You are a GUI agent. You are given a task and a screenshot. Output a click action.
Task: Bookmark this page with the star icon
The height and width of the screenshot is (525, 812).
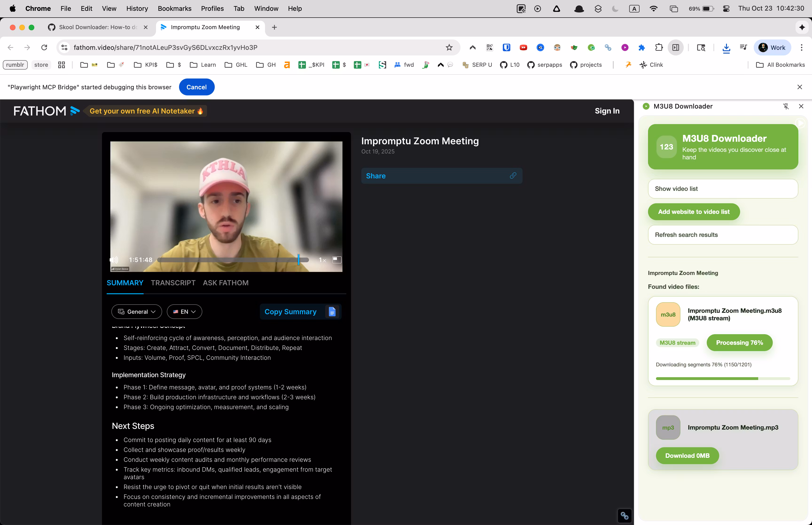coord(449,47)
